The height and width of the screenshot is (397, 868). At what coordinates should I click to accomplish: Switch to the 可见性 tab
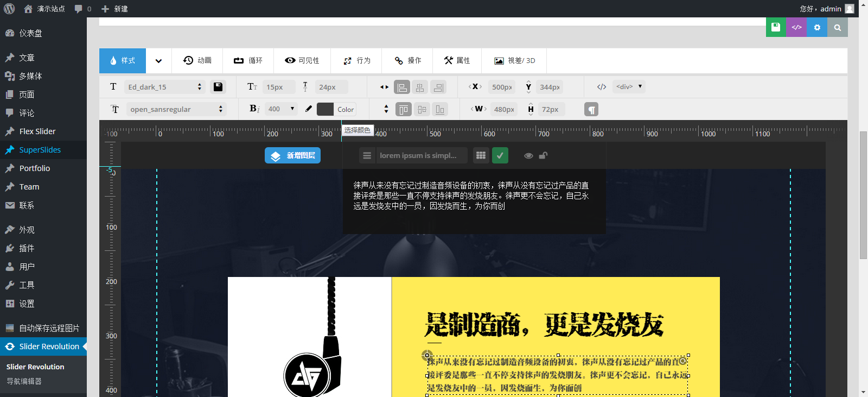(x=302, y=61)
